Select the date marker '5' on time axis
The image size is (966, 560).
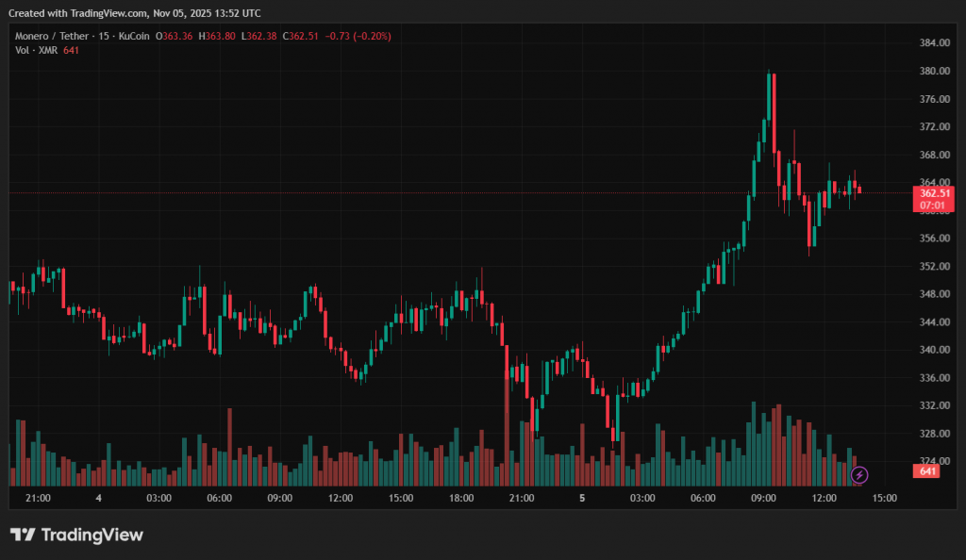click(582, 498)
